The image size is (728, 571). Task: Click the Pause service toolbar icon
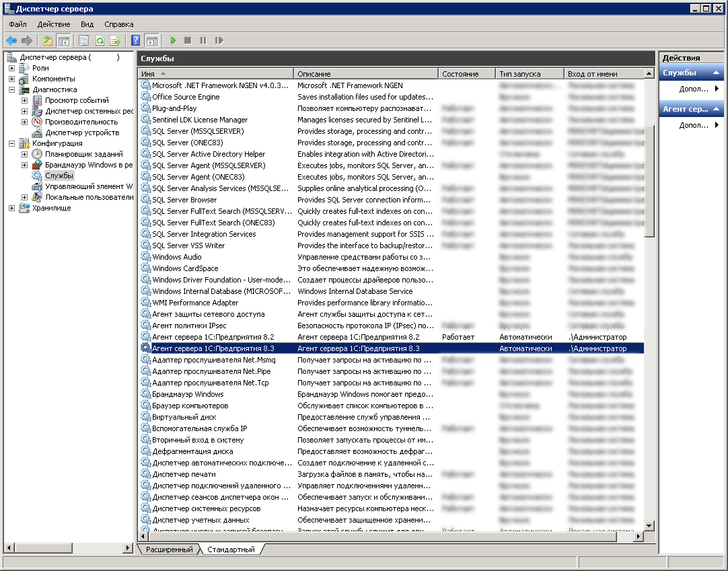coord(203,41)
